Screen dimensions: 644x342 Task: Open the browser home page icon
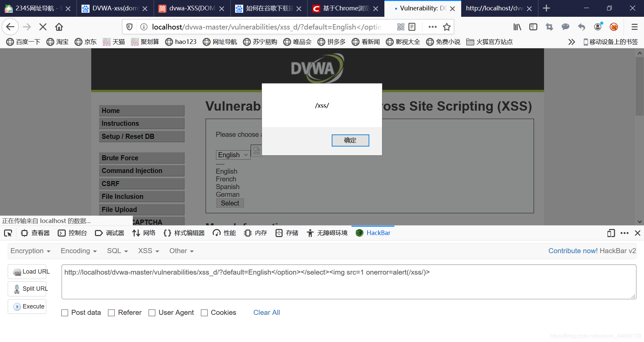[59, 27]
